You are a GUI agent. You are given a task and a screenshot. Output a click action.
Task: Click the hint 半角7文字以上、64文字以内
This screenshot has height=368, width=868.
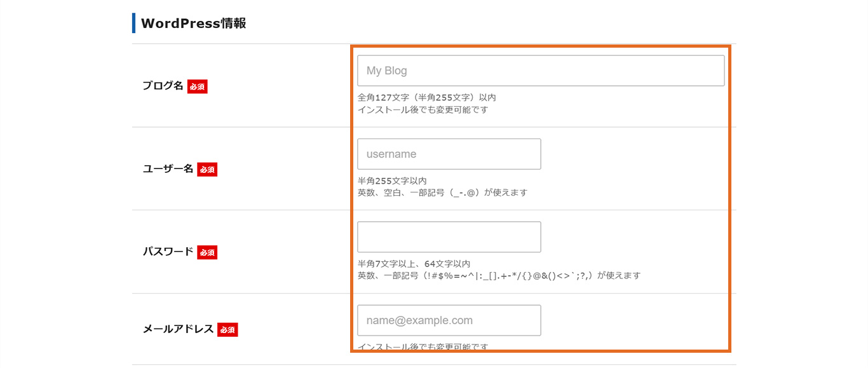pos(414,264)
